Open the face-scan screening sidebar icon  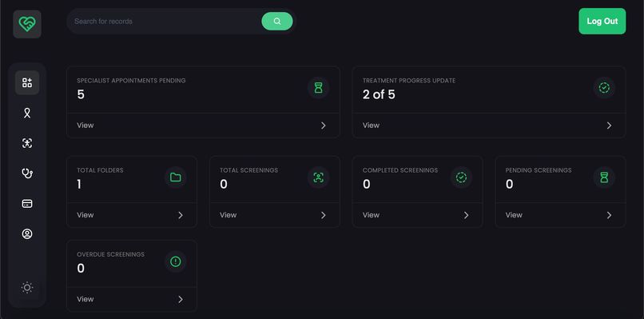click(27, 143)
